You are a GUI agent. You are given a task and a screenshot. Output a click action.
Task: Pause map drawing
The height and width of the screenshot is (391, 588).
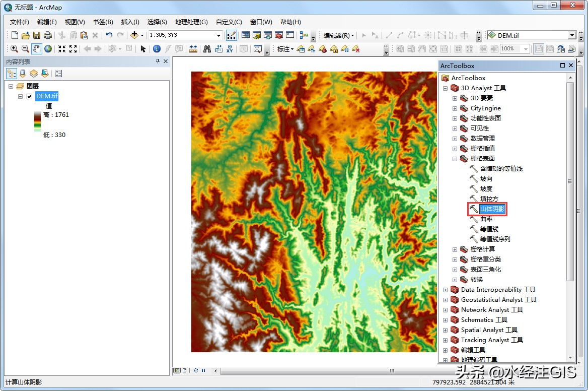pos(203,370)
